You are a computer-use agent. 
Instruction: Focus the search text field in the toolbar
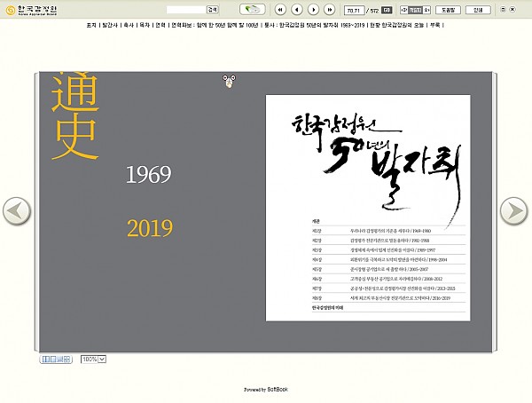coord(186,10)
